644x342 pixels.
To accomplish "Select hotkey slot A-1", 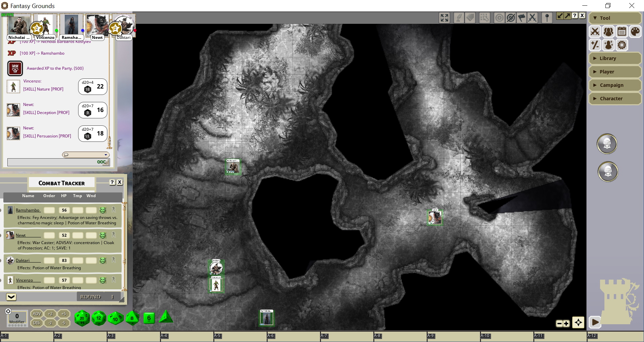I will (x=27, y=337).
